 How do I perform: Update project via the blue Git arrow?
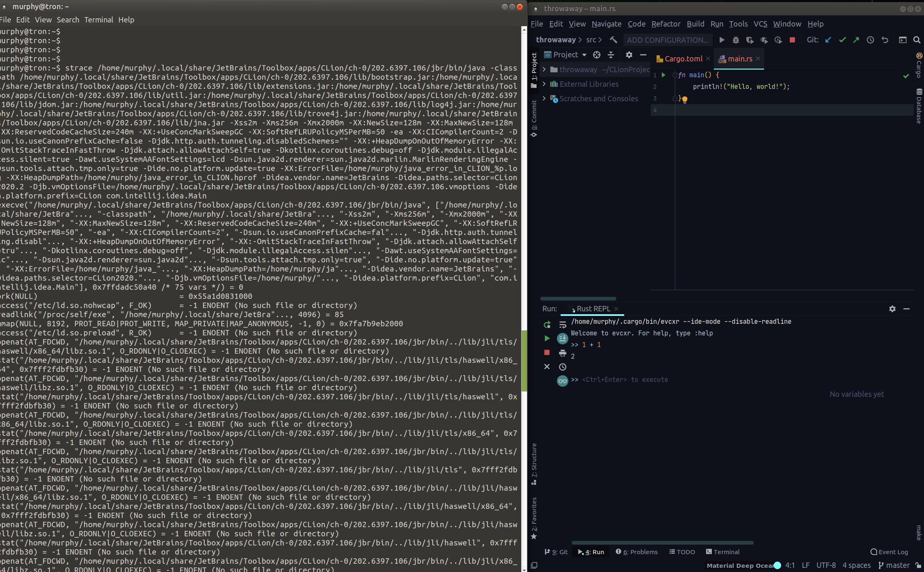[828, 40]
